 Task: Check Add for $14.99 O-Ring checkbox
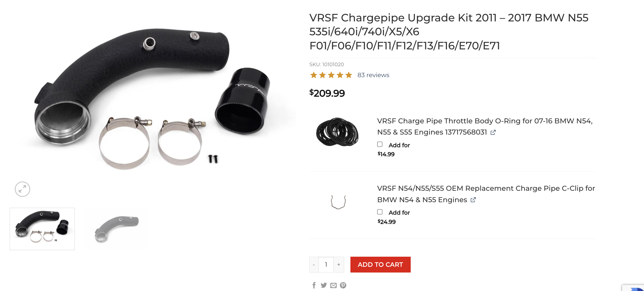point(380,144)
